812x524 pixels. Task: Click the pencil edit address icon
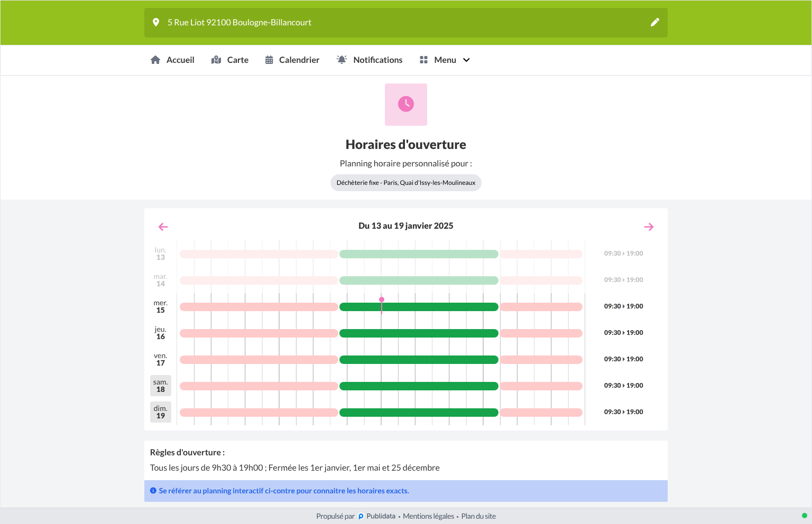point(654,22)
